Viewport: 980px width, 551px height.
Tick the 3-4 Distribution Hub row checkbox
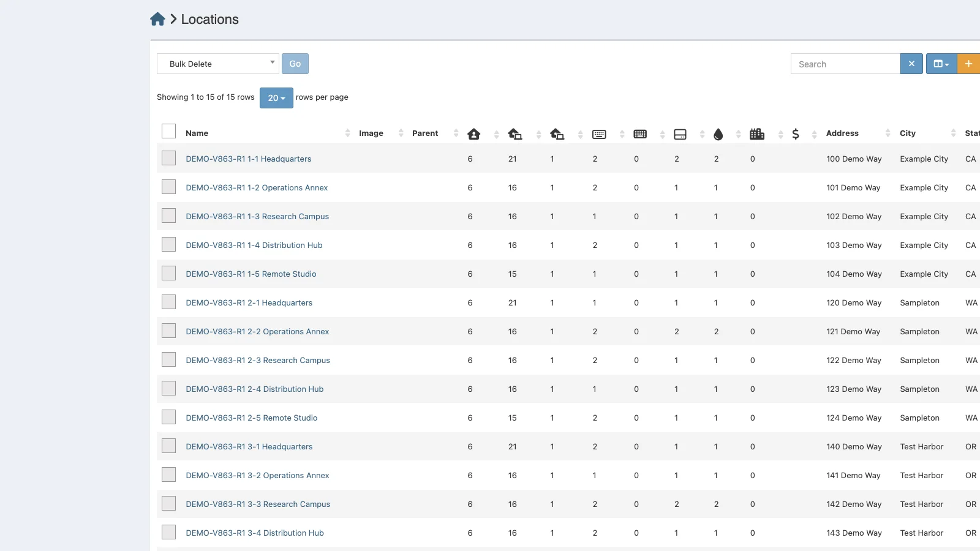pos(169,532)
